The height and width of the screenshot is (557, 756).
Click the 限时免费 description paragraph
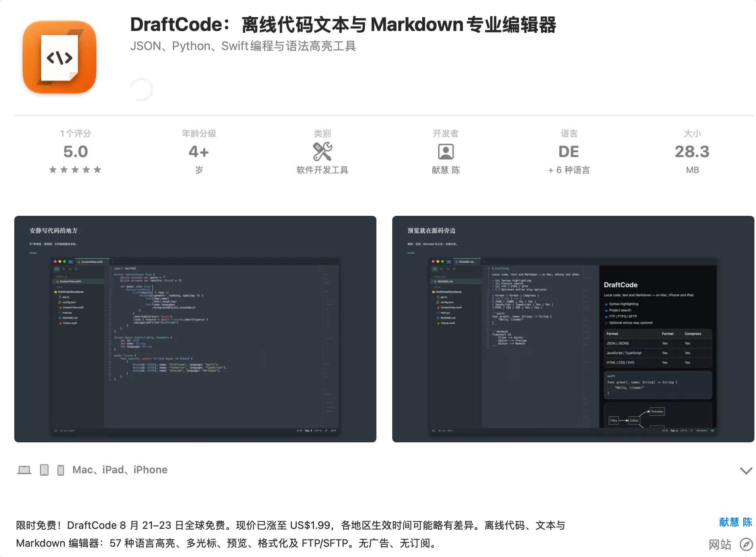tap(290, 534)
